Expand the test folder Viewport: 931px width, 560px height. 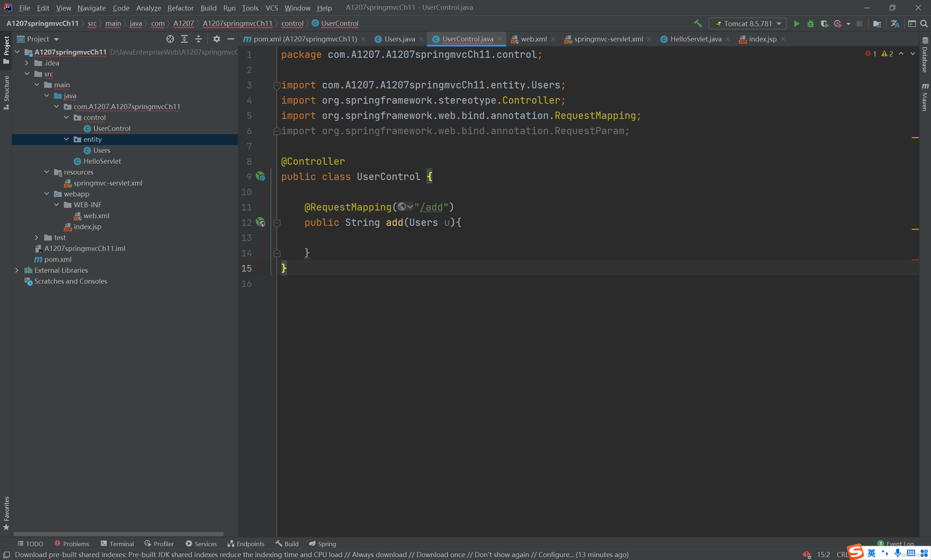(x=37, y=237)
